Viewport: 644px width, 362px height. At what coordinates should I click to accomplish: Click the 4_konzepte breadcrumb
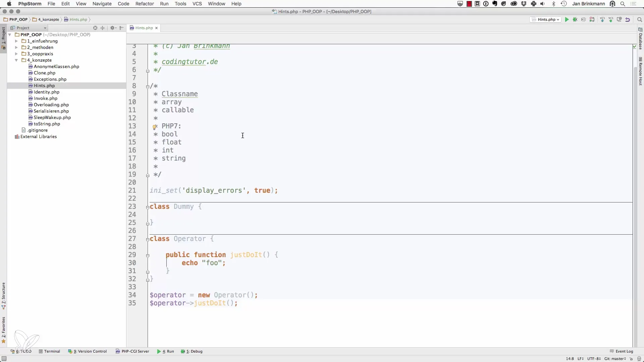pos(46,19)
